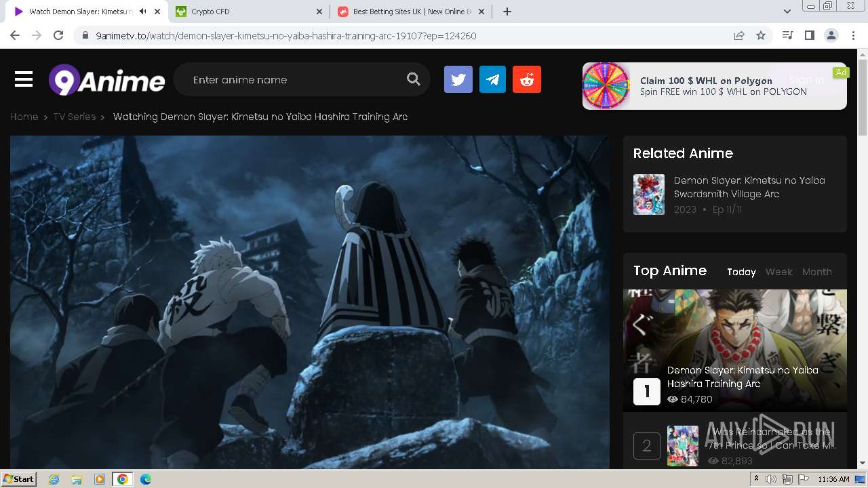The image size is (868, 488).
Task: Open the 9Anime Reddit page
Action: [x=527, y=79]
